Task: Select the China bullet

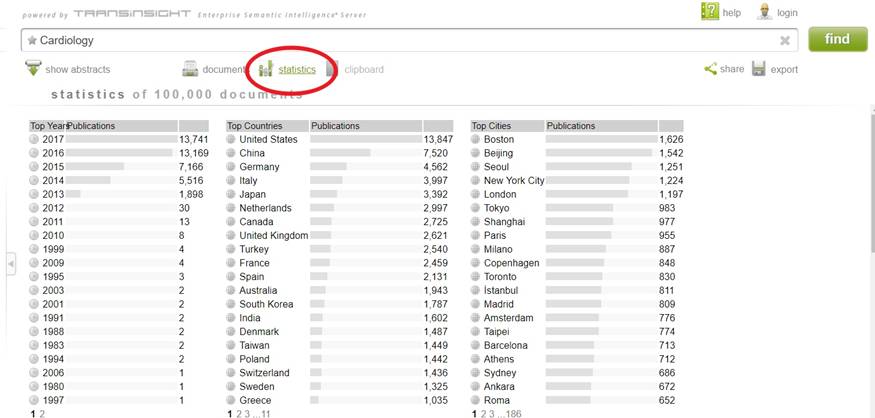Action: (x=230, y=153)
